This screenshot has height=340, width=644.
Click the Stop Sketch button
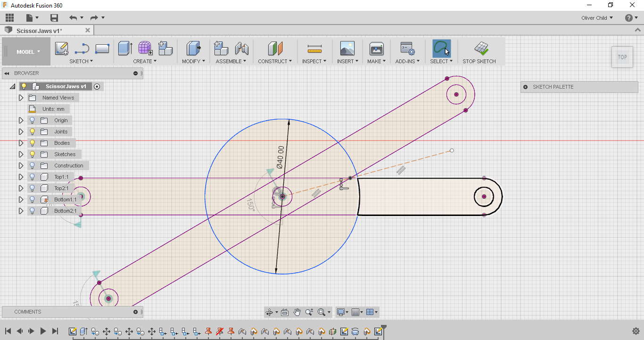click(479, 52)
